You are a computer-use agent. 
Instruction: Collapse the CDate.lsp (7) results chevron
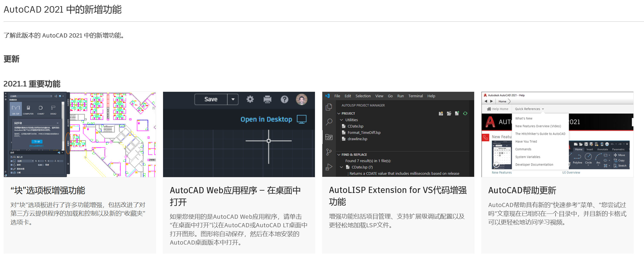(x=341, y=167)
